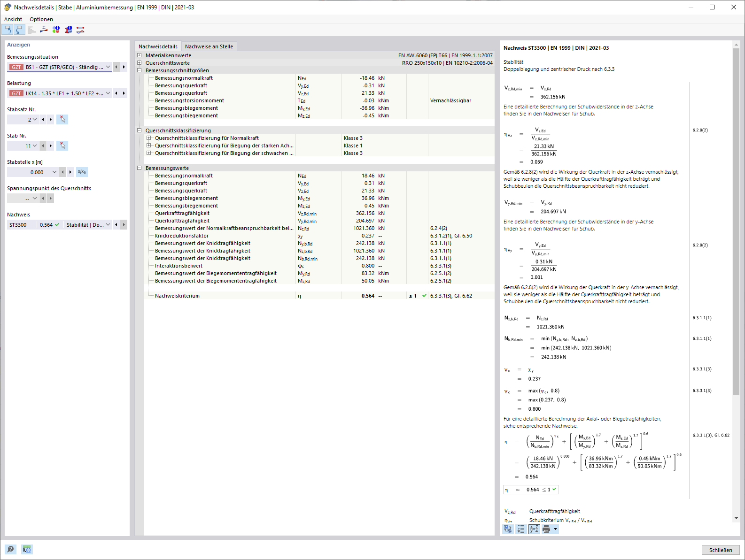
Task: Click the help icon at bottom left
Action: (x=10, y=549)
